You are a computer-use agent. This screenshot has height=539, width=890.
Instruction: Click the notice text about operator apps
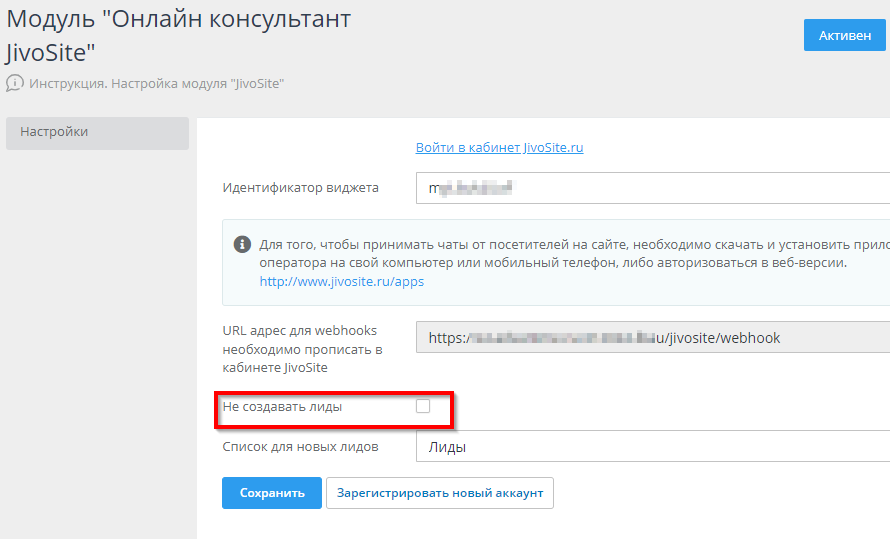560,253
